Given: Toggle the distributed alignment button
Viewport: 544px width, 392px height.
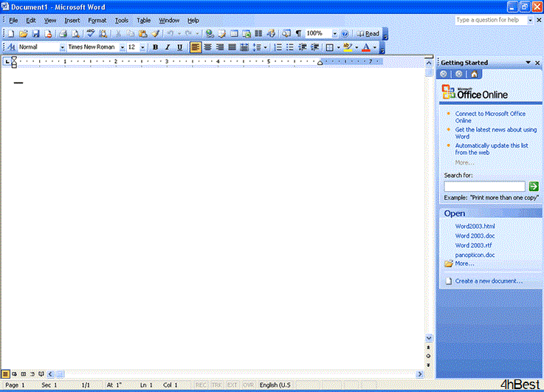Looking at the screenshot, I should [244, 47].
